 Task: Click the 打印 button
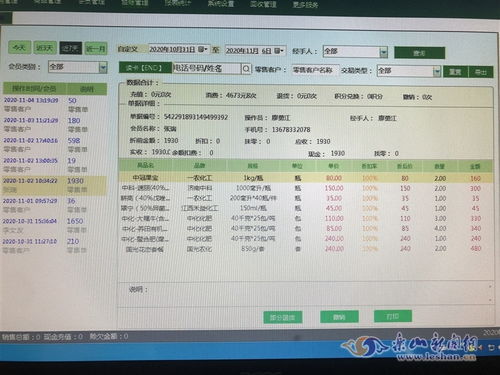393,316
